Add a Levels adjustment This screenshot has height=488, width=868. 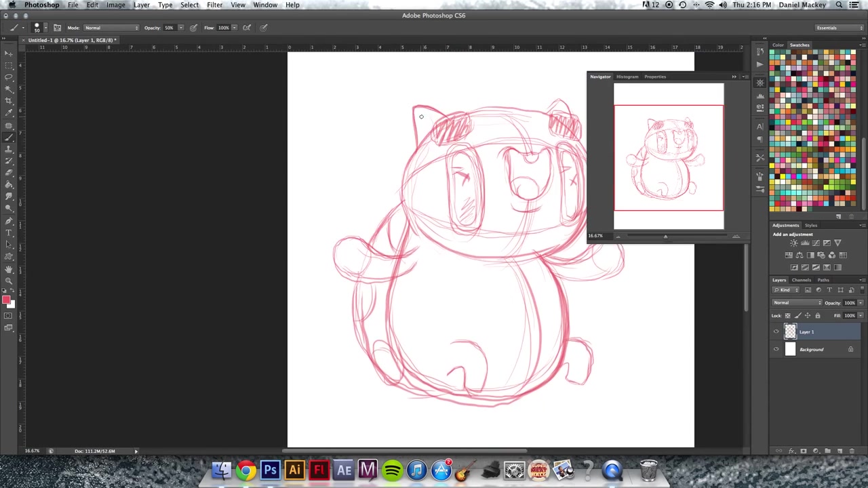[805, 243]
